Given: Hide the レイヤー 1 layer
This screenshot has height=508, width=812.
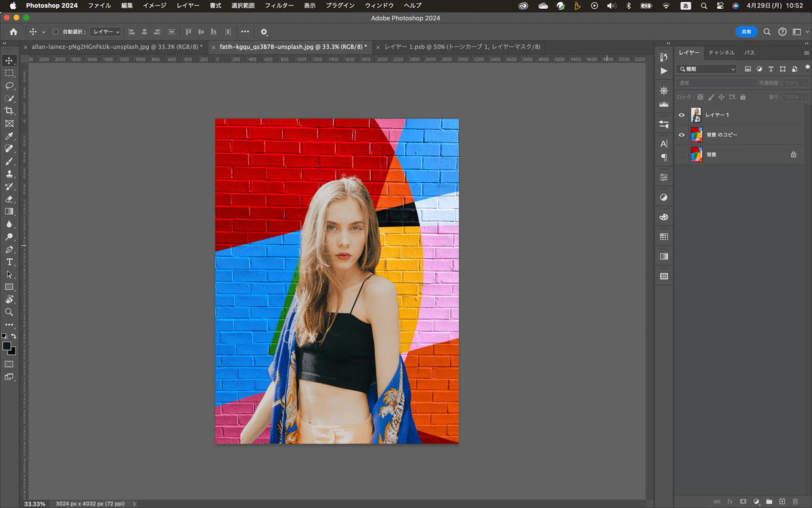Looking at the screenshot, I should click(681, 115).
